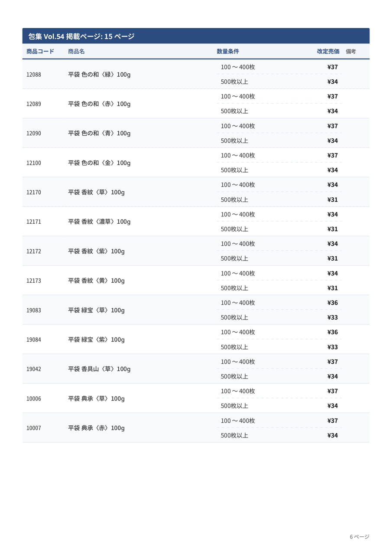
Task: Click the 商品コード column header
Action: pos(40,51)
